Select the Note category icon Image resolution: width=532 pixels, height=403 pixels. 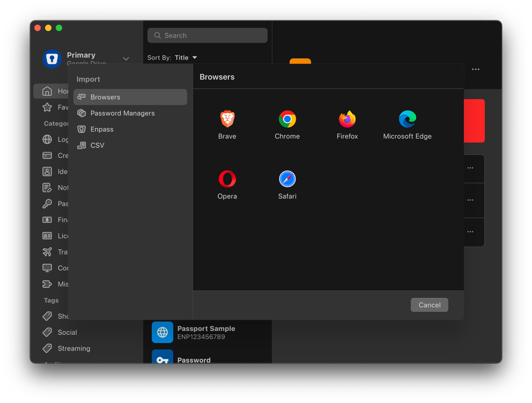click(47, 187)
